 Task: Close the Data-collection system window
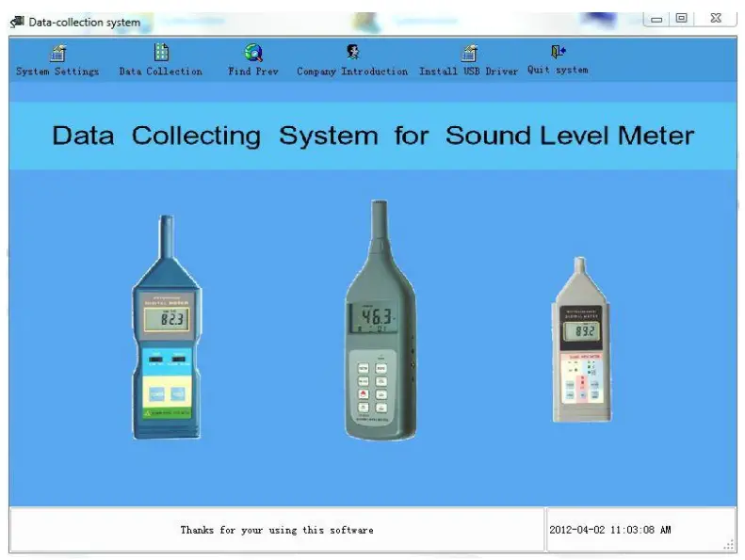716,18
